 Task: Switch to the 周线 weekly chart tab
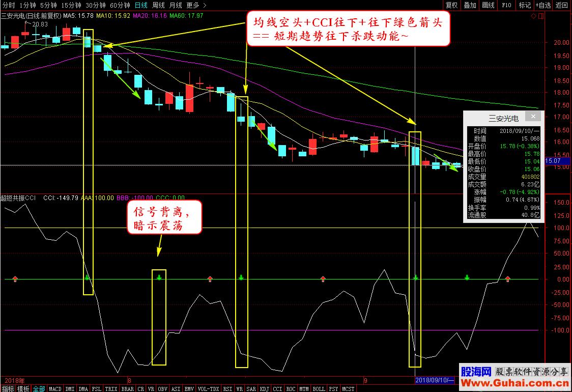click(158, 5)
